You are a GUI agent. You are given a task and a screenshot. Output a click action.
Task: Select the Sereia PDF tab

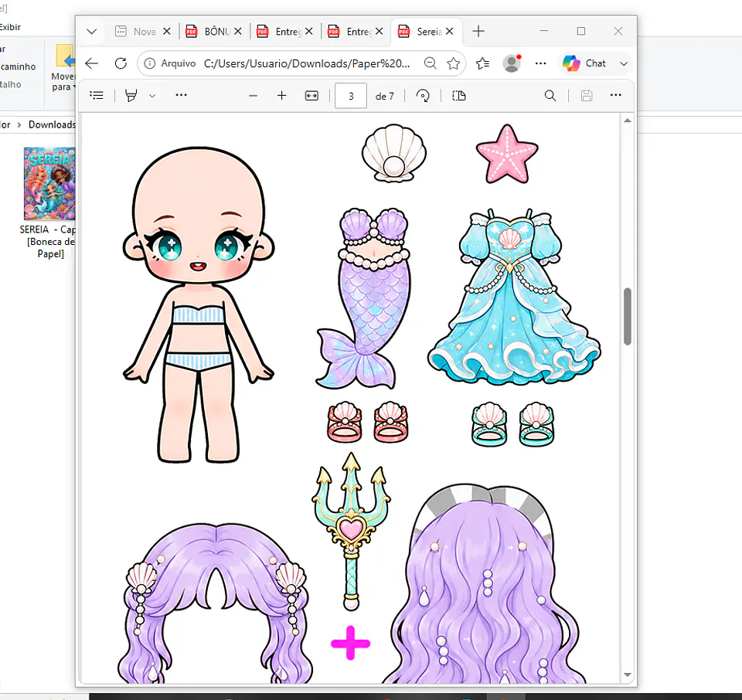coord(420,32)
